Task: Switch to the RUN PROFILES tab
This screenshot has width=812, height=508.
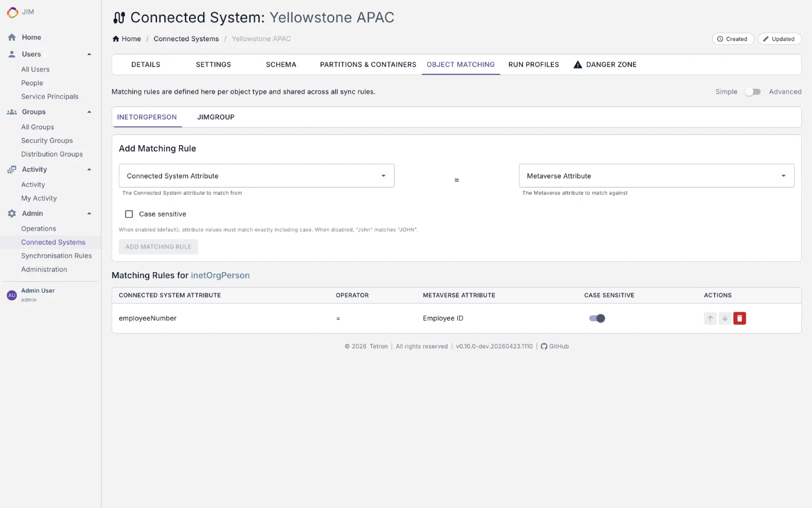Action: (x=533, y=64)
